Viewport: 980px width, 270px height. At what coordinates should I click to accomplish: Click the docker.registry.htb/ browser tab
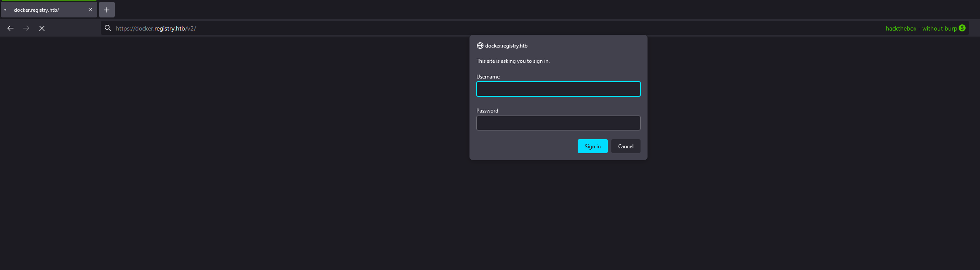click(44, 10)
